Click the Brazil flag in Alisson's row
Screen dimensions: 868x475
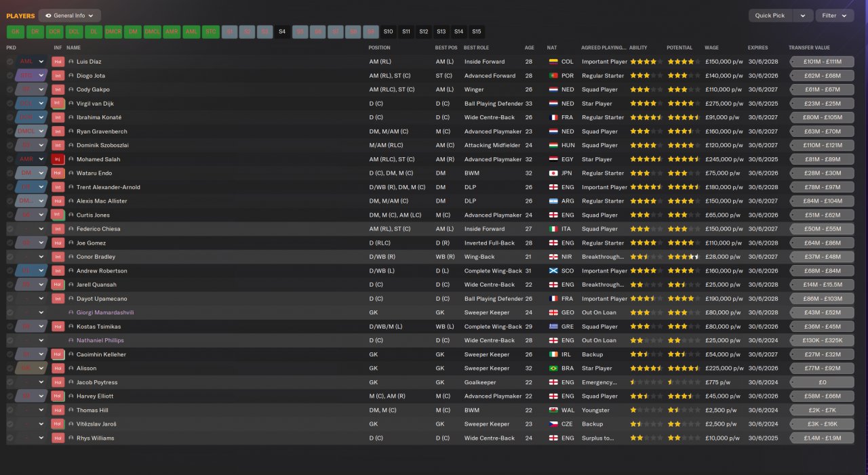553,369
